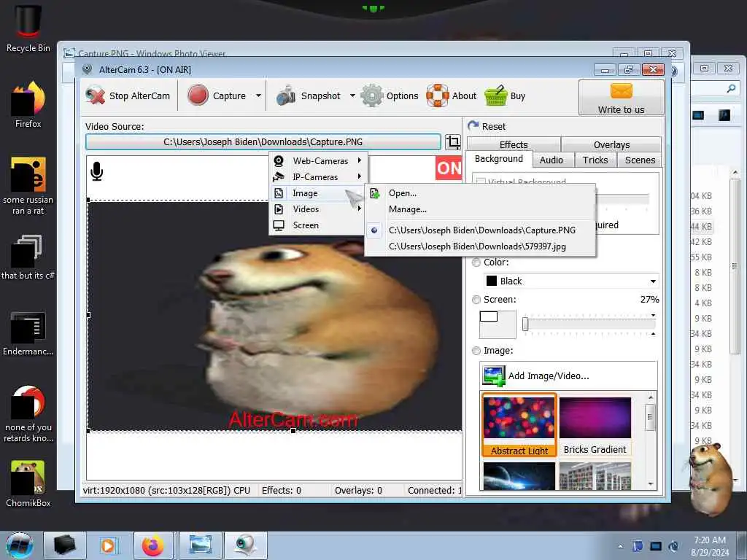Click the Open image file icon
747x560 pixels.
(x=375, y=192)
